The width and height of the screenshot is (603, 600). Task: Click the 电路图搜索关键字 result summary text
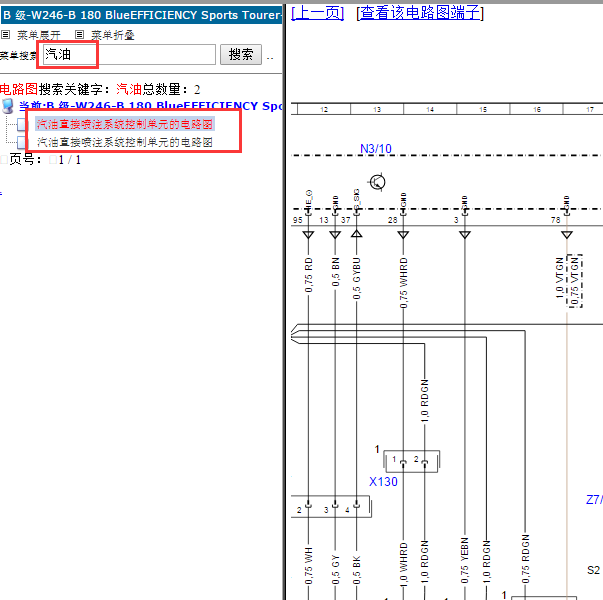pyautogui.click(x=100, y=89)
